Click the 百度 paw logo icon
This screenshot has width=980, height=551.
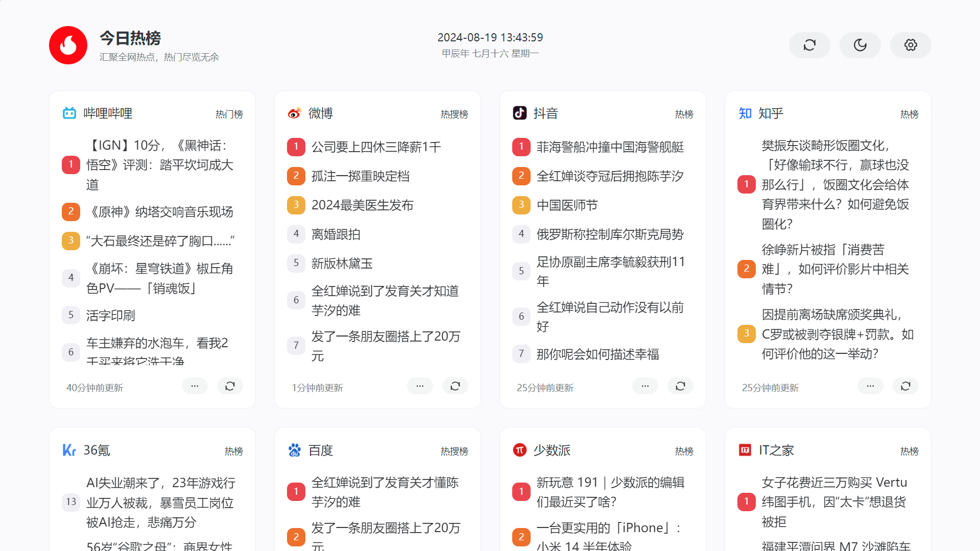(x=294, y=450)
